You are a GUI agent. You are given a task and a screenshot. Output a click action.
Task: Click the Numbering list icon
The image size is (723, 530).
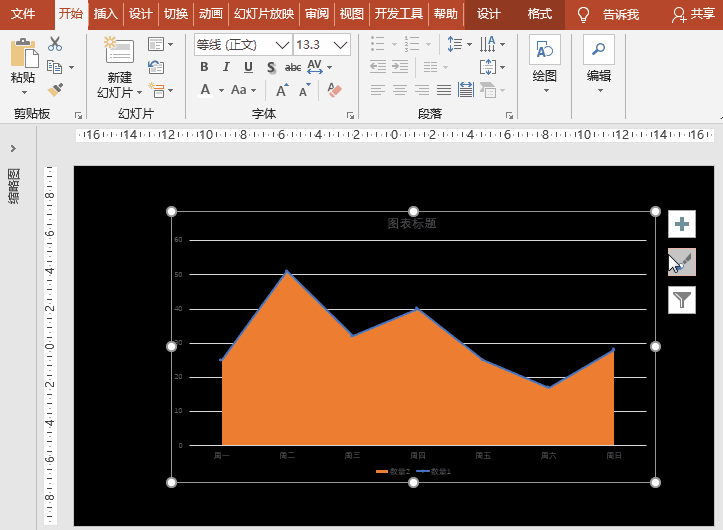coord(412,44)
